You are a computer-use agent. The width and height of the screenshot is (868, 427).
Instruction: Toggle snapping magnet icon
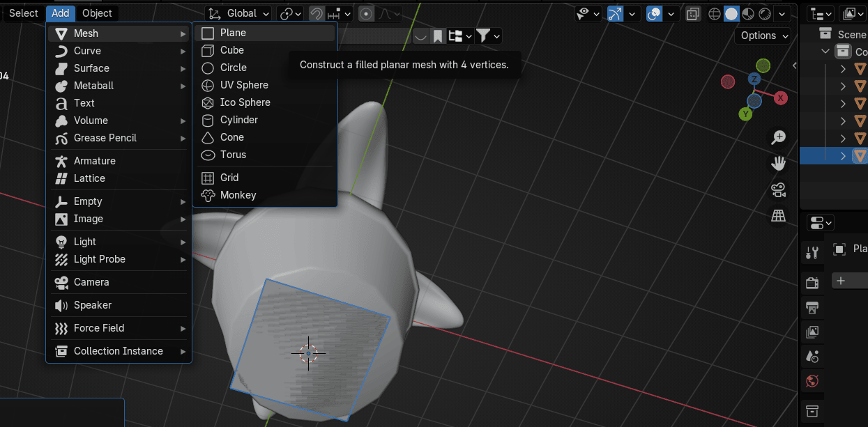point(317,13)
